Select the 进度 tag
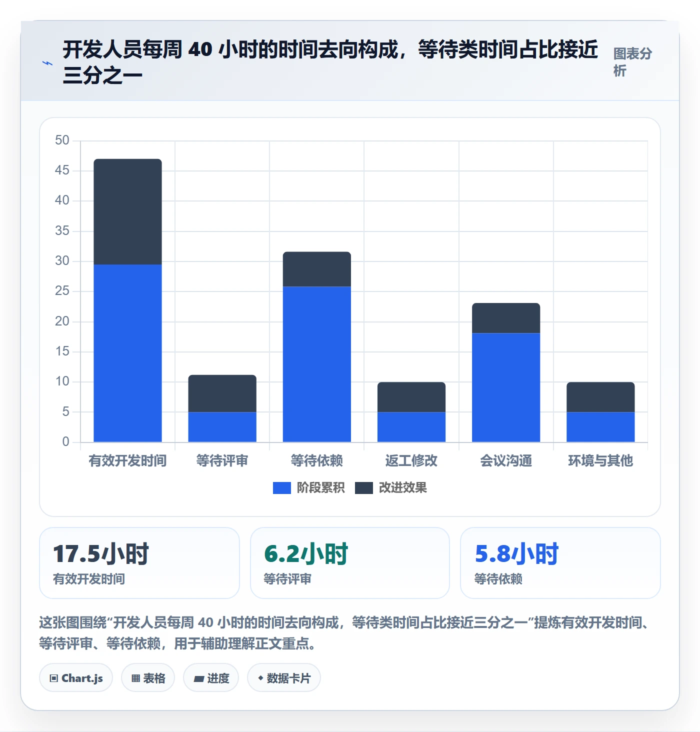The height and width of the screenshot is (732, 700). pyautogui.click(x=211, y=678)
